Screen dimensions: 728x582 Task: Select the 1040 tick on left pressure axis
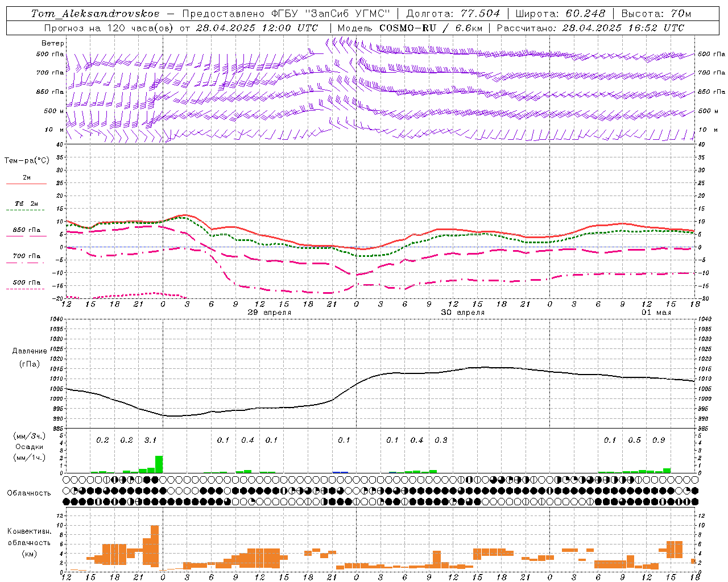click(56, 319)
